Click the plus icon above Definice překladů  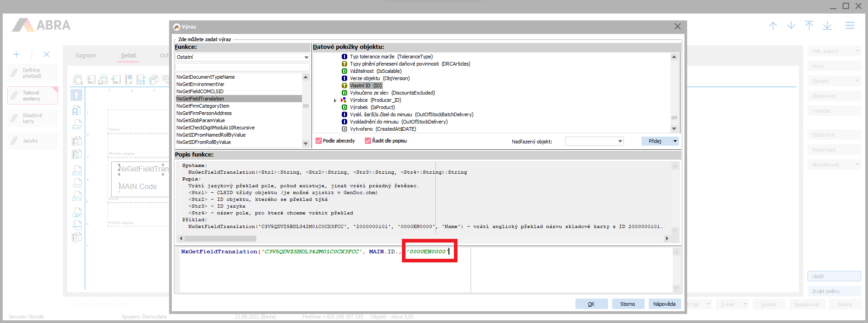tap(16, 54)
